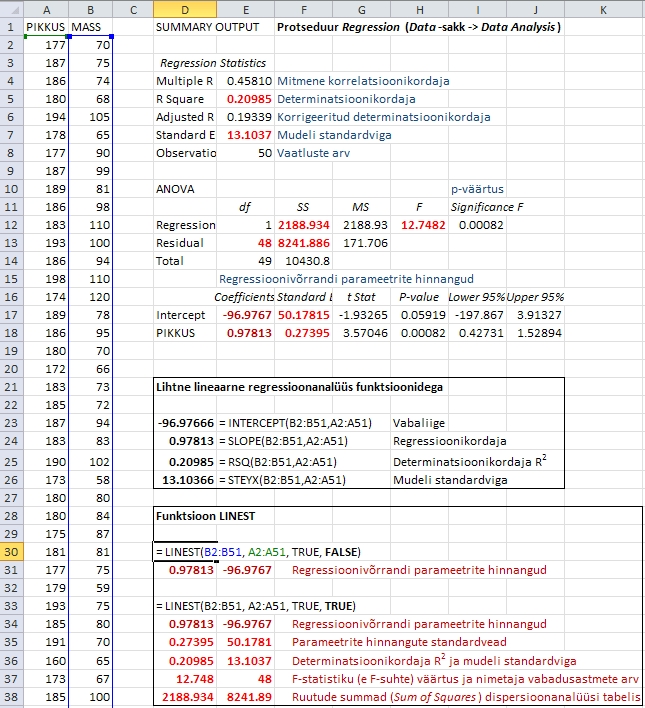This screenshot has width=645, height=708.
Task: Click Vabaliige label cell
Action: point(419,423)
